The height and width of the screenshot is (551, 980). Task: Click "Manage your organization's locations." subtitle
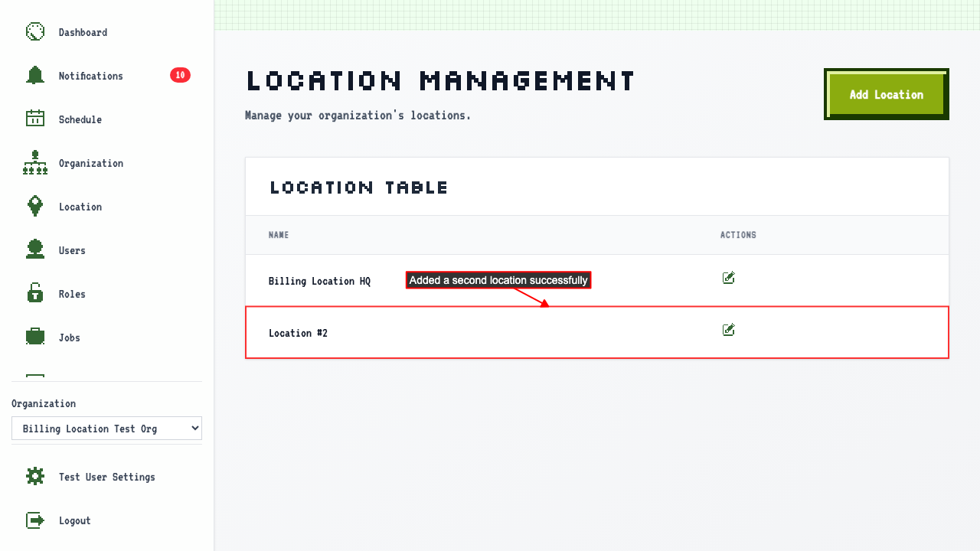pos(358,116)
